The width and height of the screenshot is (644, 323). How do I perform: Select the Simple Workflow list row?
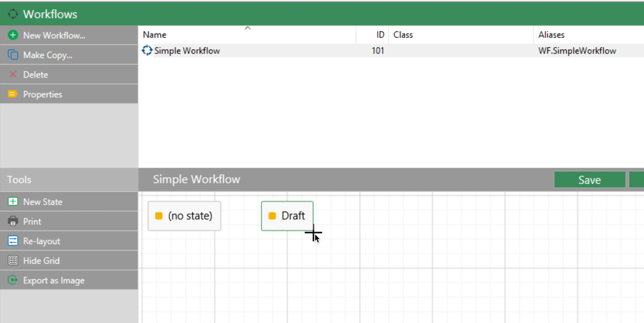click(391, 51)
